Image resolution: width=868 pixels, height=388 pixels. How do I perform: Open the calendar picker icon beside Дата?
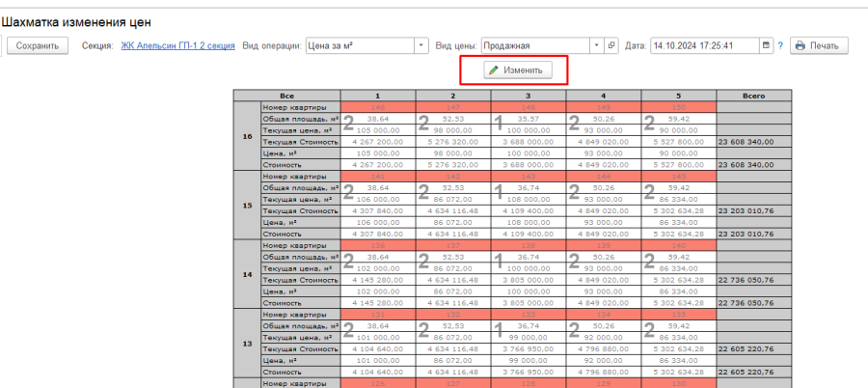point(766,46)
